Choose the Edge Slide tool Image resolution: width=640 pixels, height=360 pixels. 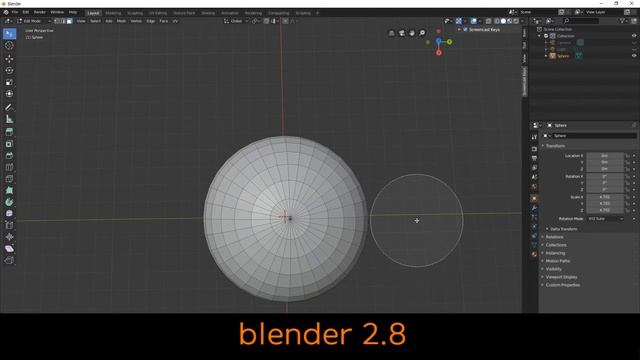pos(9,225)
